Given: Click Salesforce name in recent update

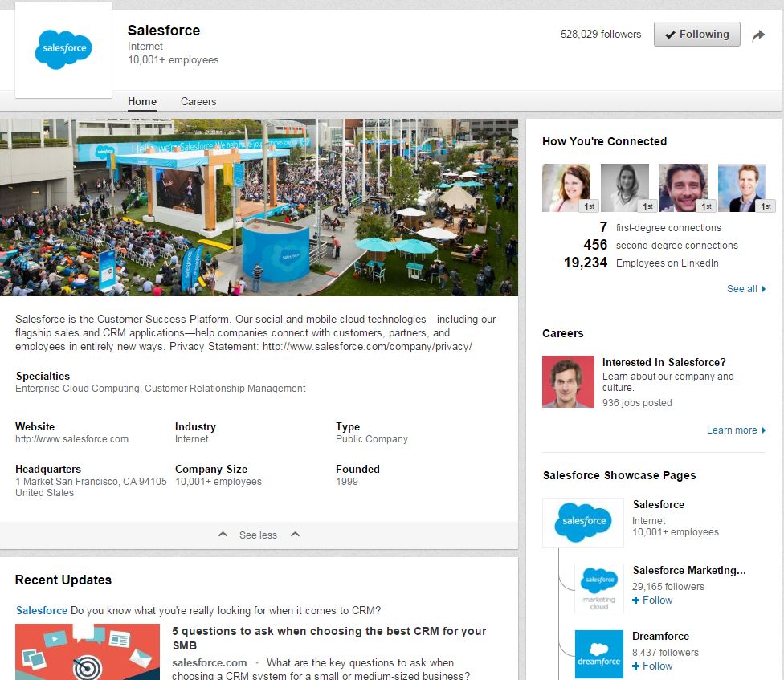Looking at the screenshot, I should pos(42,610).
